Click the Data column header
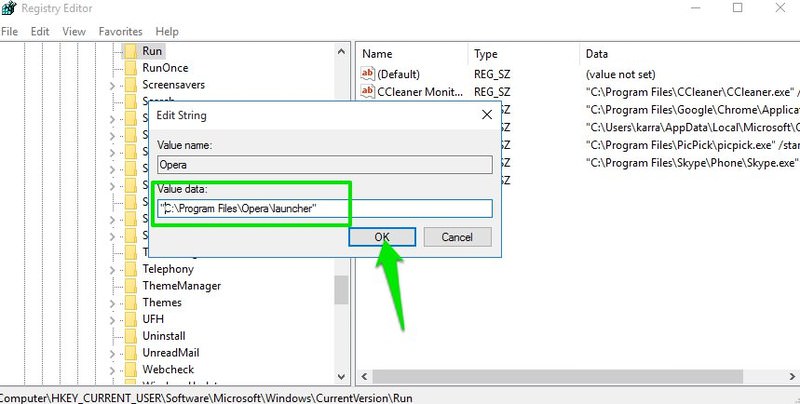 596,54
